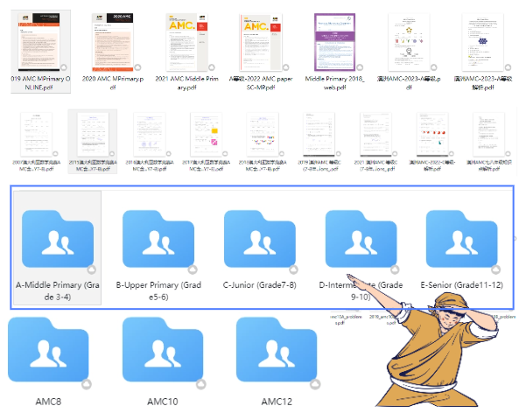Select 2019 AMC MPrimary ONLINE.pdf thumbnail
This screenshot has height=420, width=526.
pos(39,42)
